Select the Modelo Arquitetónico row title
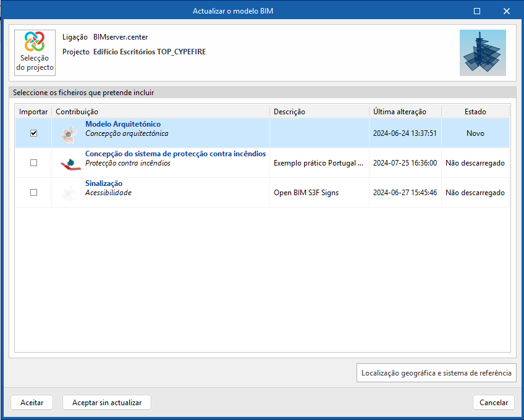The height and width of the screenshot is (420, 524). click(122, 125)
